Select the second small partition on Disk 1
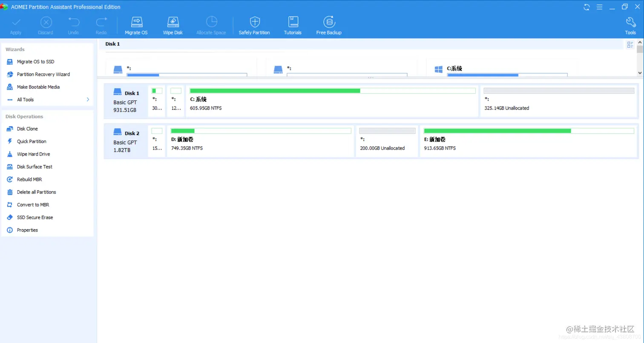The image size is (644, 343). click(175, 101)
